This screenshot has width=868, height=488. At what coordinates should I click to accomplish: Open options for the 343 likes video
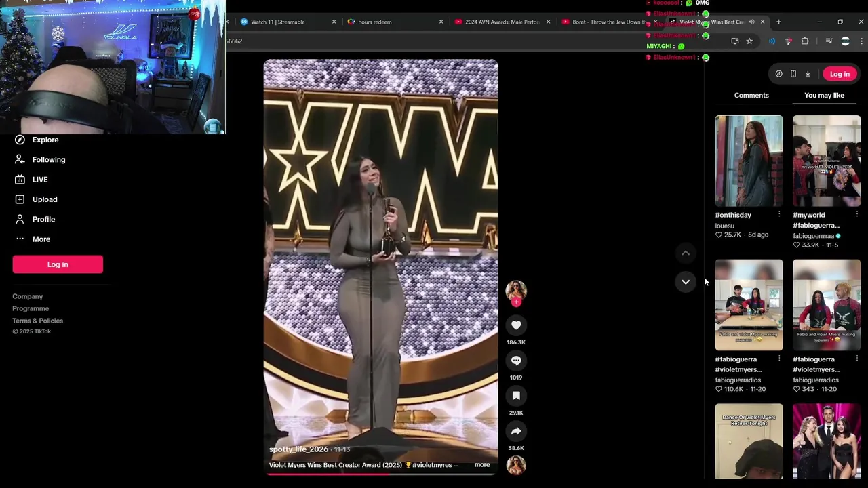(856, 359)
